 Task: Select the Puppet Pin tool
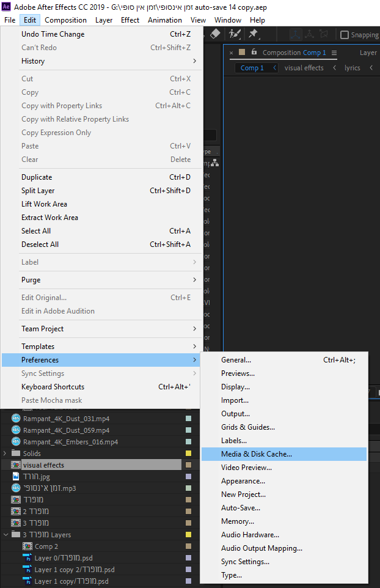tap(253, 35)
